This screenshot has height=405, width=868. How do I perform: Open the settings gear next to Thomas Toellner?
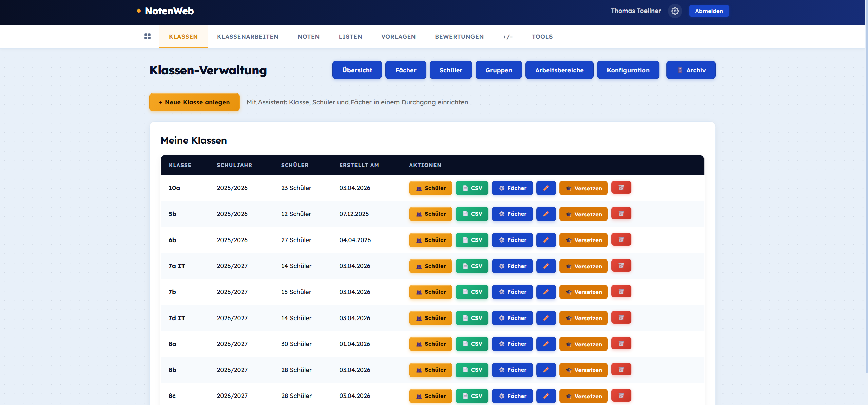point(675,11)
